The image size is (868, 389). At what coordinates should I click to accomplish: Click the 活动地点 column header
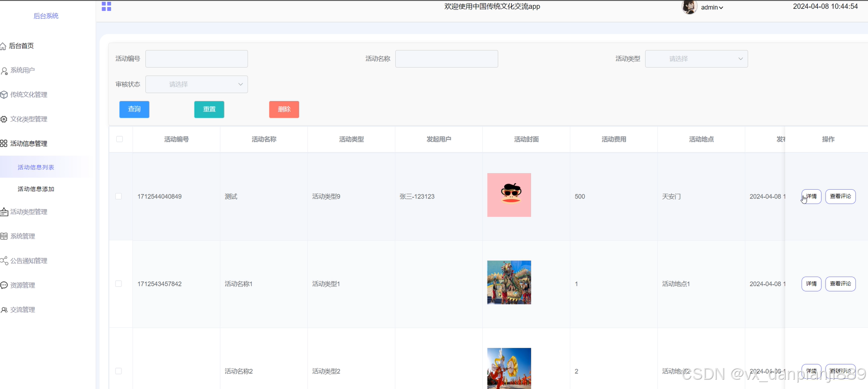pos(701,139)
